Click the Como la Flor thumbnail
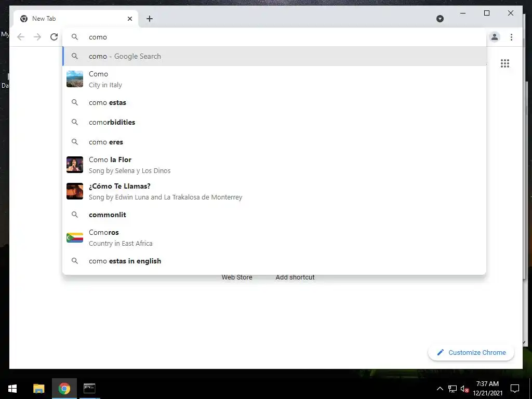Image resolution: width=532 pixels, height=399 pixels. tap(75, 165)
